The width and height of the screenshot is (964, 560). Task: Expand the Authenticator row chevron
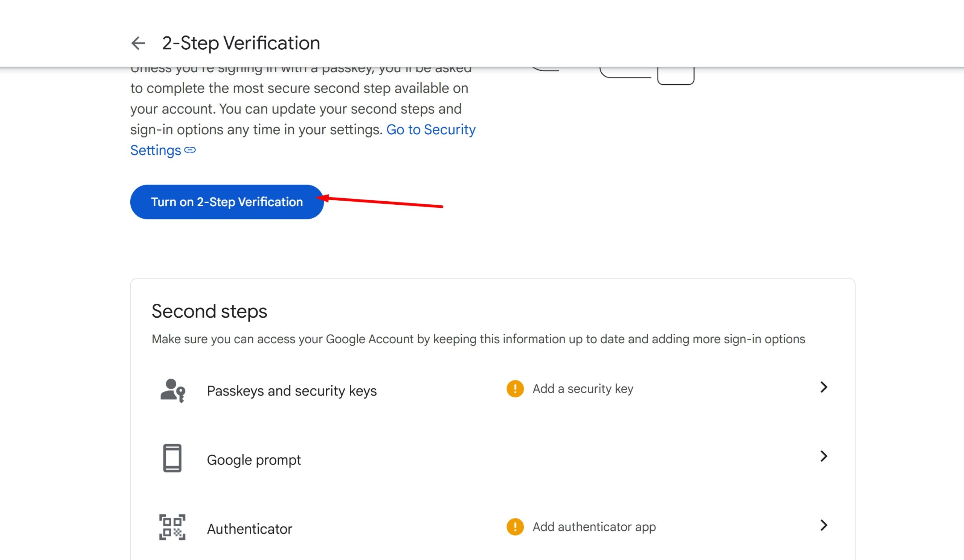tap(824, 525)
